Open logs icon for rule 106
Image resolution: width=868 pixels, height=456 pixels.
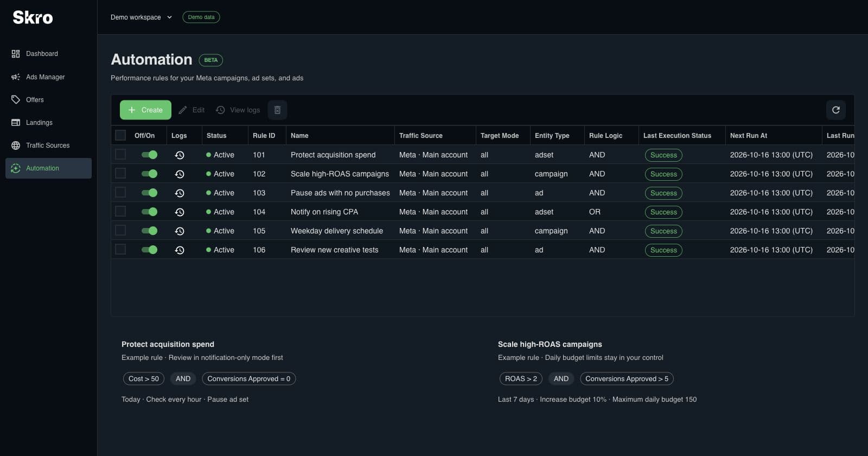pyautogui.click(x=180, y=250)
